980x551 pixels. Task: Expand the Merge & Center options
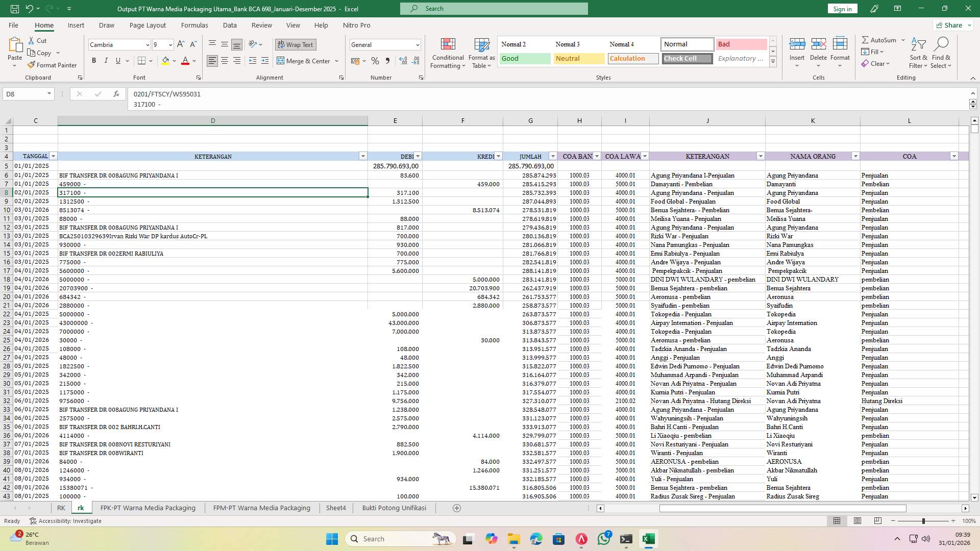pyautogui.click(x=336, y=61)
